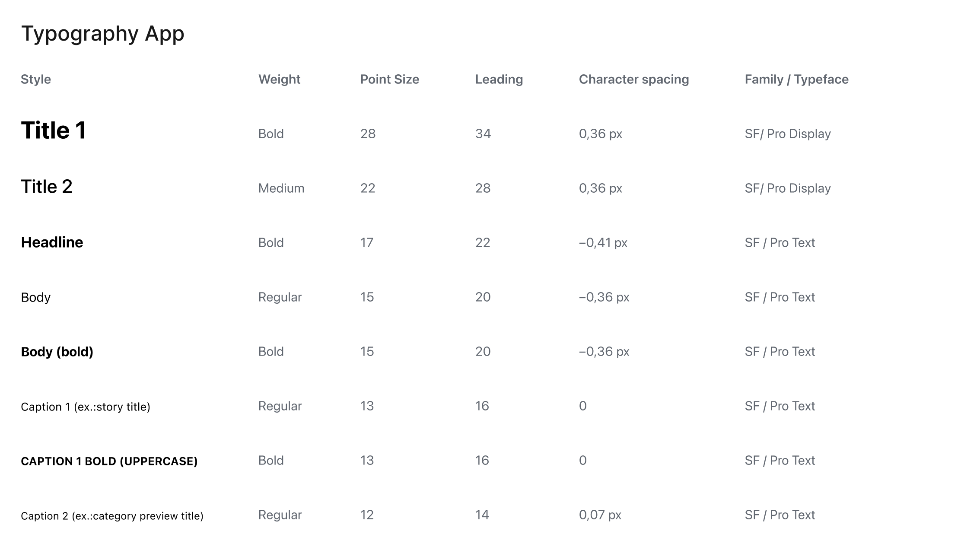
Task: Click the point size value 28
Action: 368,134
